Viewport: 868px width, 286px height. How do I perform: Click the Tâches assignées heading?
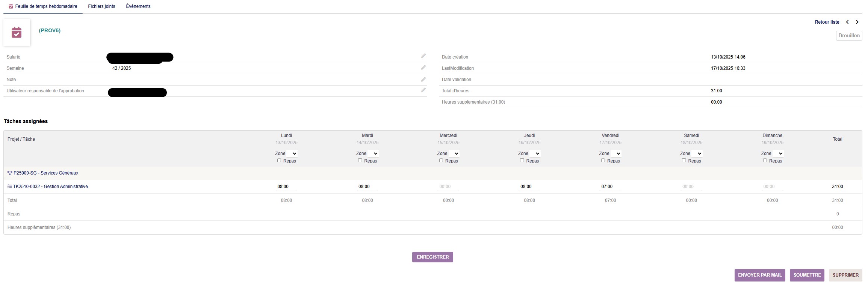[26, 121]
